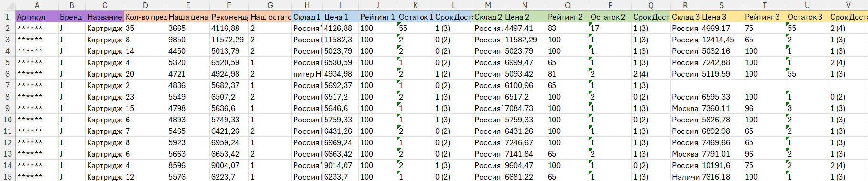
Task: Click the 'питер Н' warehouse cell
Action: [x=307, y=74]
